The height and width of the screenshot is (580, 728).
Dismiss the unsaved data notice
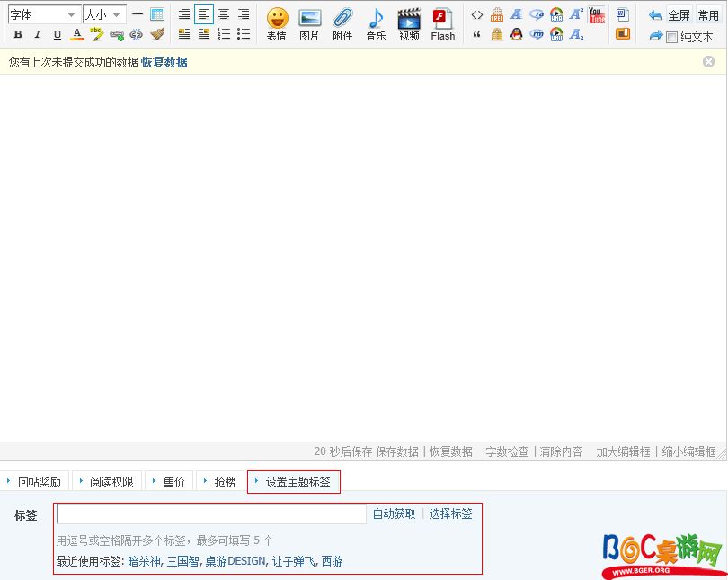pyautogui.click(x=708, y=61)
